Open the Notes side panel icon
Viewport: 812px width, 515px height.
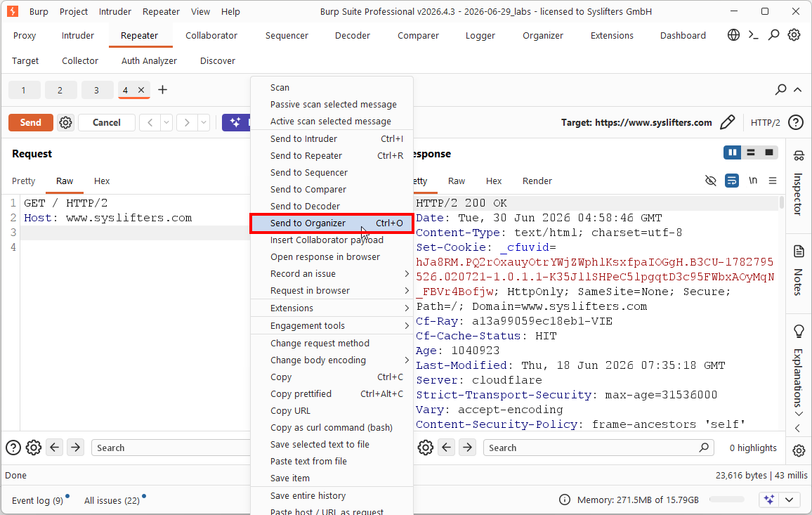[x=799, y=252]
